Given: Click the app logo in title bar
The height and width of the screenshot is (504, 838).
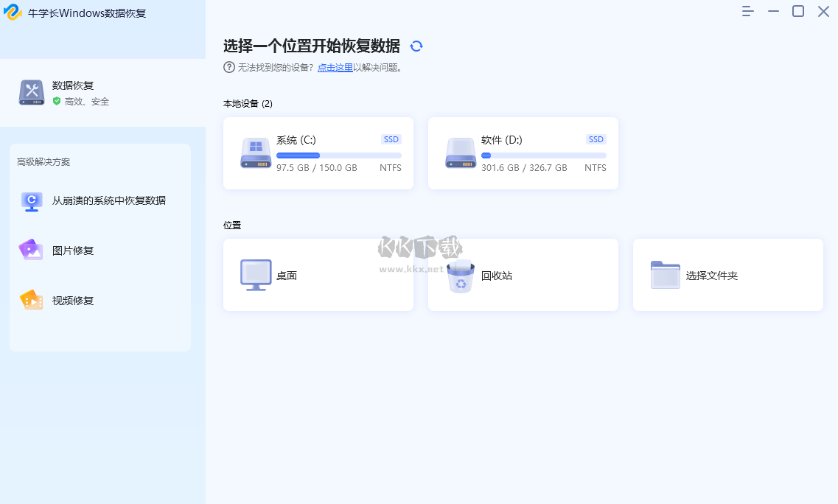Looking at the screenshot, I should click(x=13, y=13).
